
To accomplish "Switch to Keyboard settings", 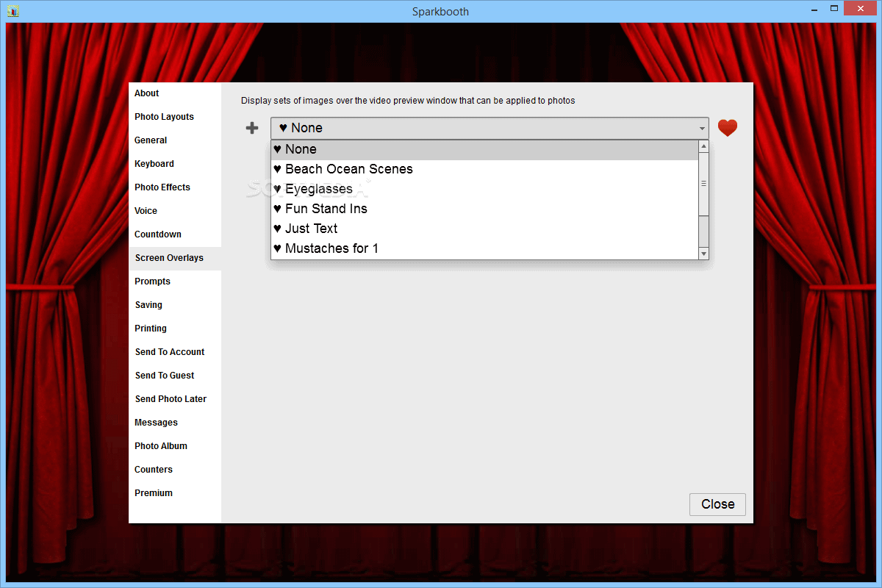I will pyautogui.click(x=175, y=164).
